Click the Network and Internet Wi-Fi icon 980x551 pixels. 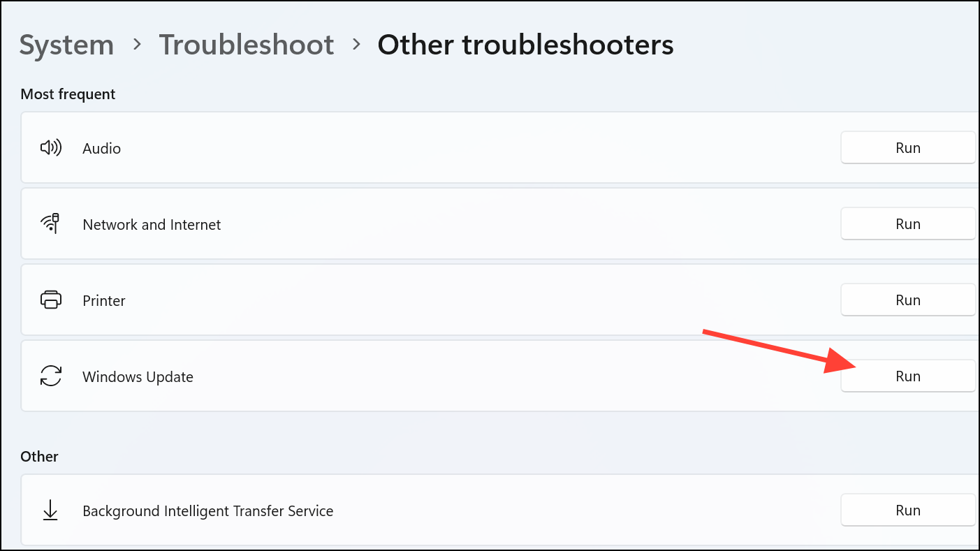click(x=50, y=224)
